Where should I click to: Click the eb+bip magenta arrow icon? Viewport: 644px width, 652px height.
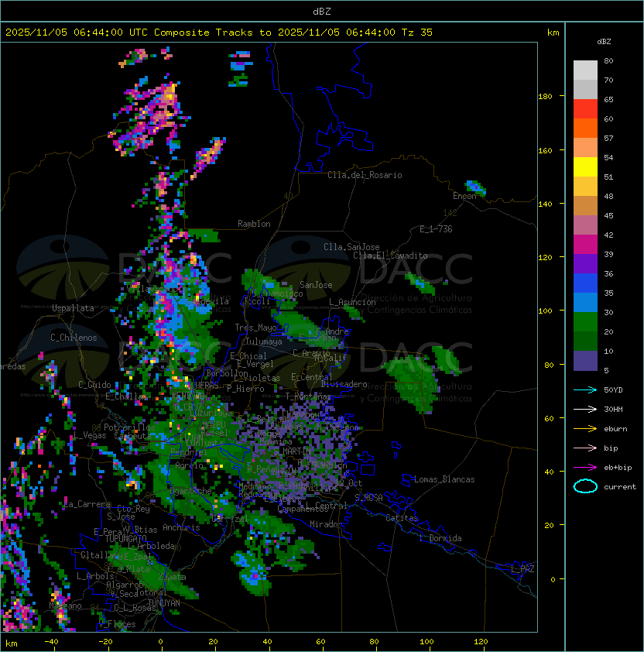click(585, 468)
